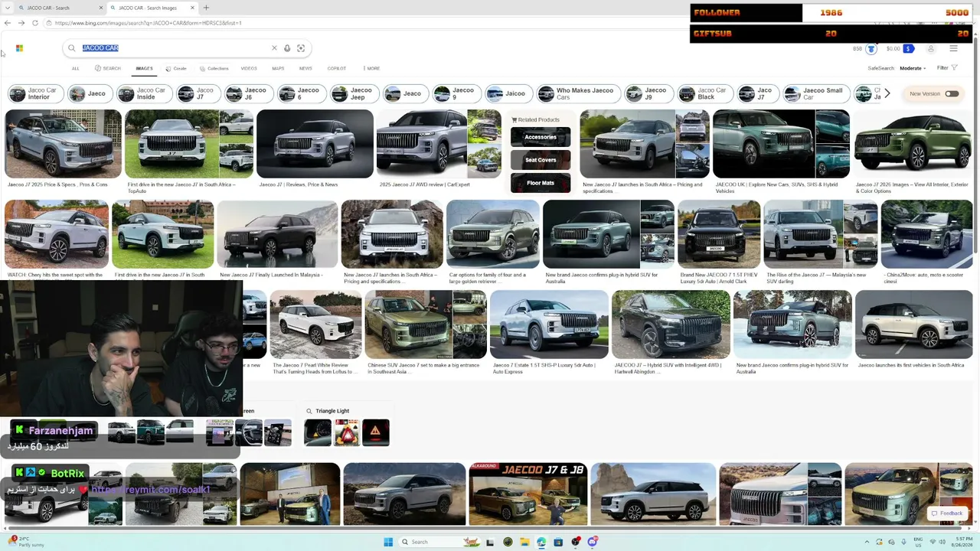Switch to the SEARCH tab
This screenshot has height=551, width=980.
[x=108, y=68]
